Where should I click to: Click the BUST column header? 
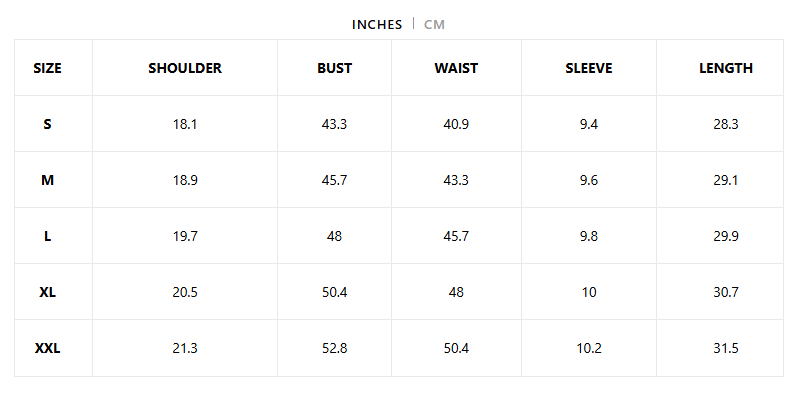[x=335, y=68]
